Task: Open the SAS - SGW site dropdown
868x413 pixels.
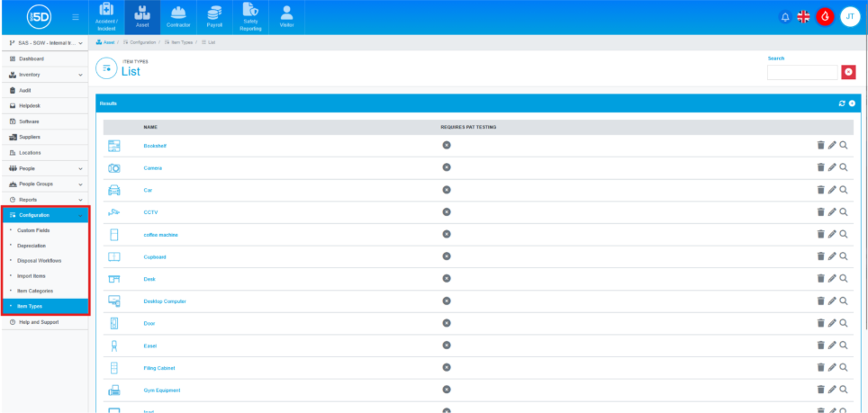Action: [x=45, y=43]
